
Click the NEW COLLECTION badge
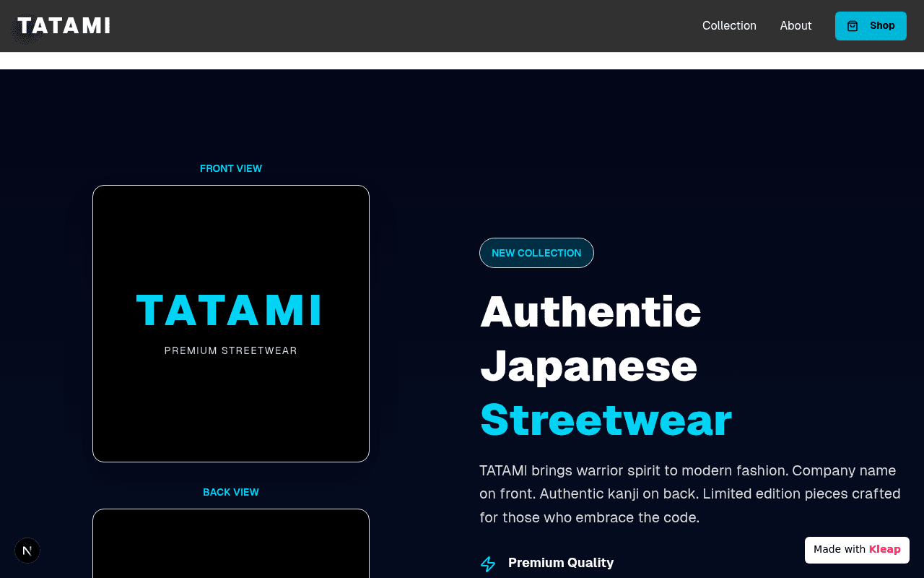point(536,253)
